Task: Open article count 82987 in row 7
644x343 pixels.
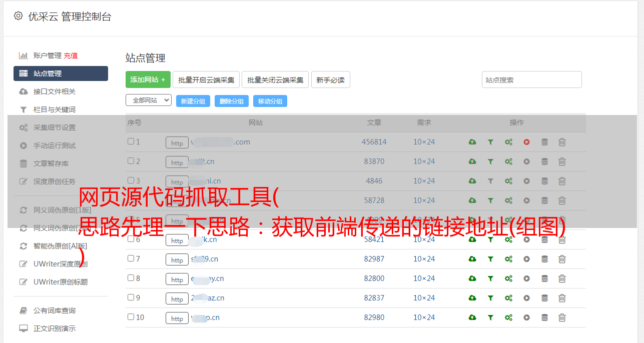Action: coord(374,259)
